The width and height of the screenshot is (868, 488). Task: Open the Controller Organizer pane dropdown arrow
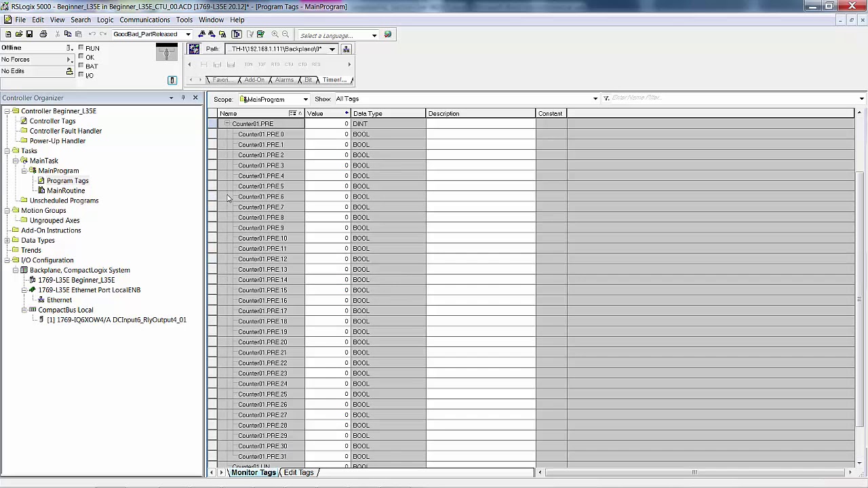click(x=171, y=98)
